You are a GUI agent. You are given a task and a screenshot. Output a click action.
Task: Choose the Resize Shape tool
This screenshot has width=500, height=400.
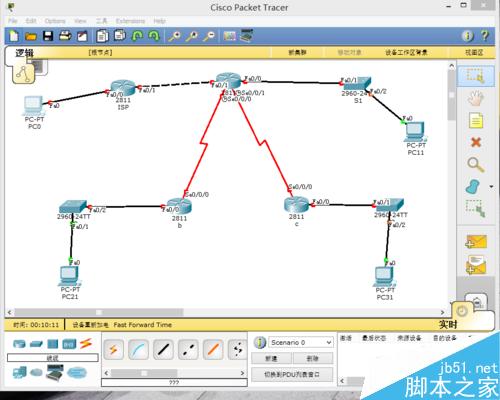476,209
